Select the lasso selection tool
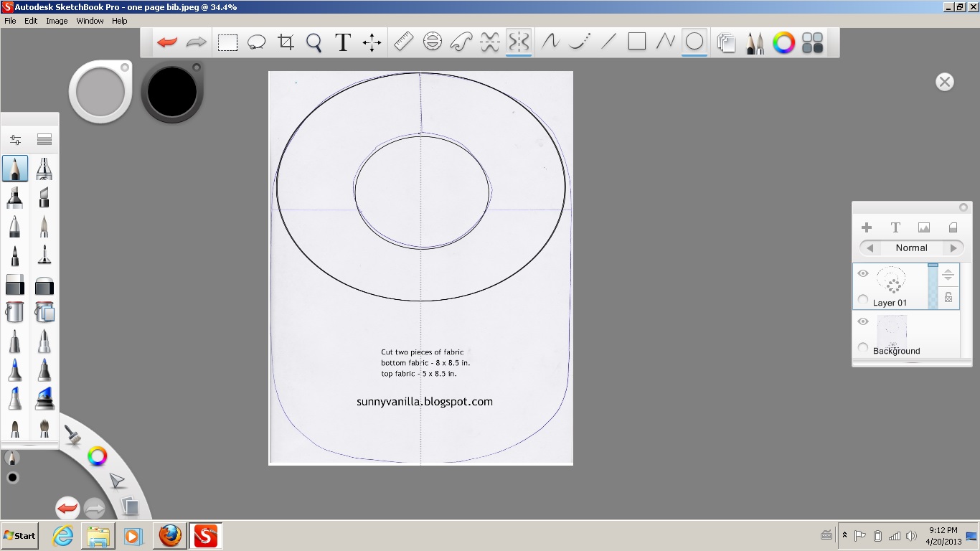 click(x=256, y=42)
